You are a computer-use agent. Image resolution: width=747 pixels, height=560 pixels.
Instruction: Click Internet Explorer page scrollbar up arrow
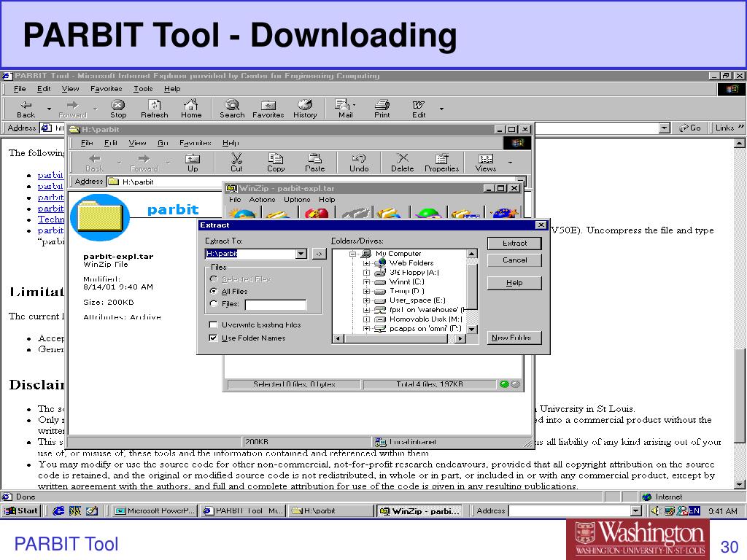pyautogui.click(x=740, y=142)
